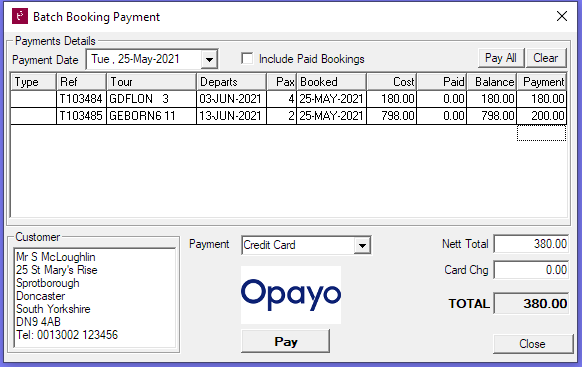Click empty Type cell in T103485 row
Viewport: 582px width, 367px height.
pos(33,116)
